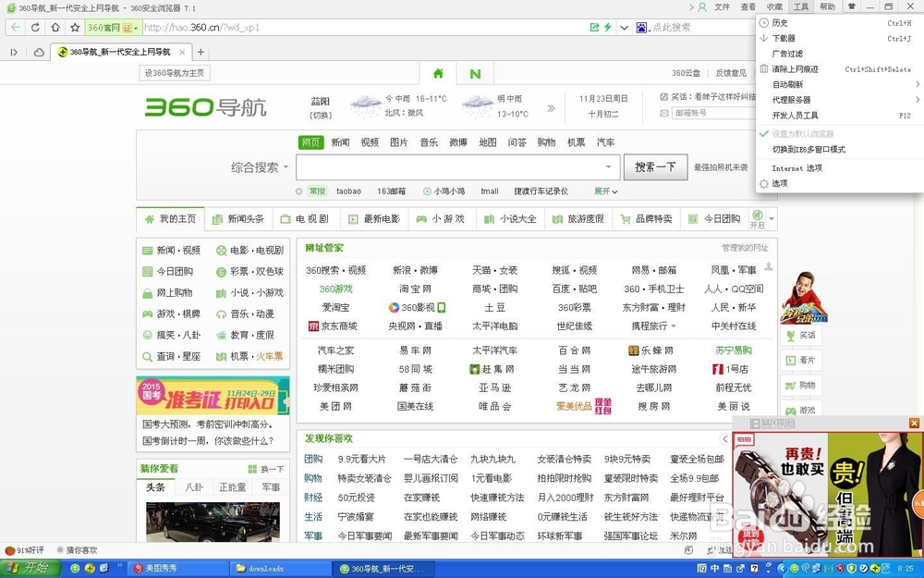Viewport: 924px width, 578px height.
Task: Open a new tab with the plus button
Action: pyautogui.click(x=201, y=52)
